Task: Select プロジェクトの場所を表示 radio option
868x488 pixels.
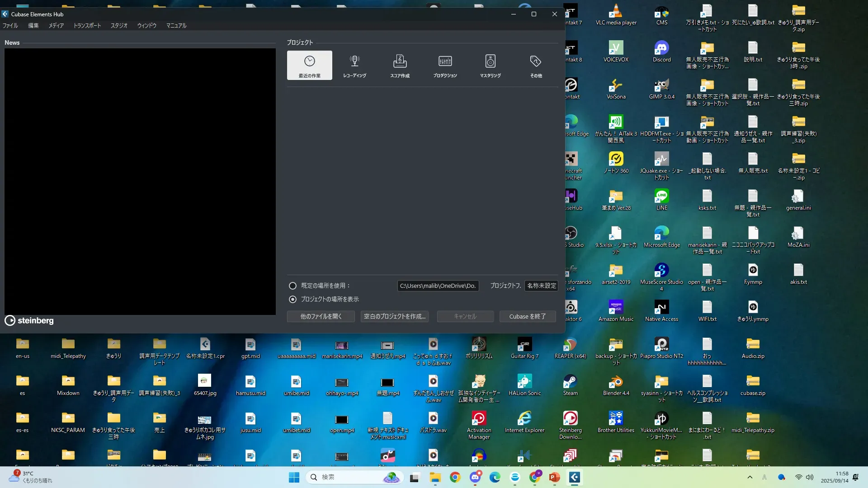Action: [x=292, y=299]
